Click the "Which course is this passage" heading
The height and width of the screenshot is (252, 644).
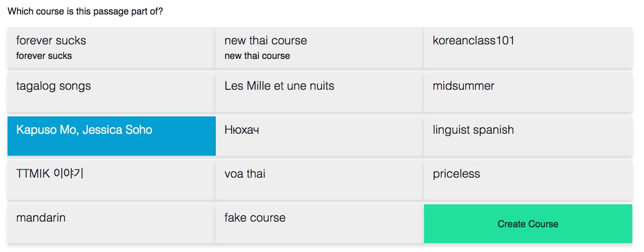85,11
